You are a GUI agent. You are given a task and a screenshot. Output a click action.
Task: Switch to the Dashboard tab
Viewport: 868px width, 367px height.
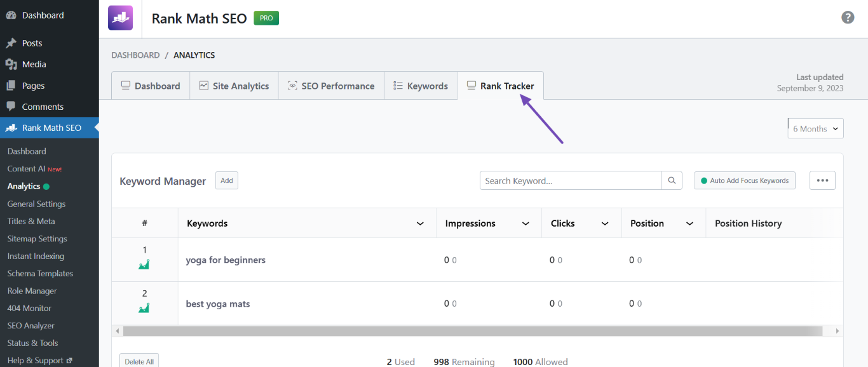151,86
